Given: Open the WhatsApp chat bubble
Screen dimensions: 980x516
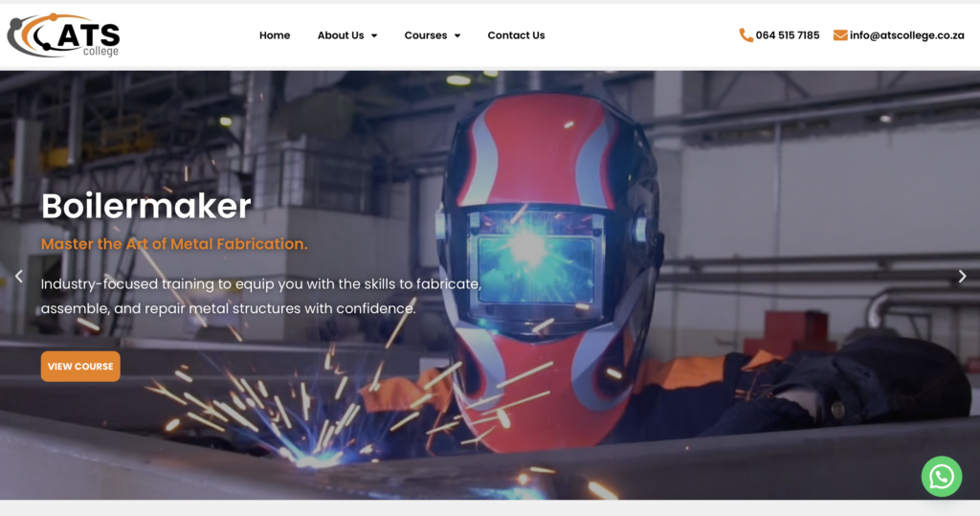Looking at the screenshot, I should 942,477.
